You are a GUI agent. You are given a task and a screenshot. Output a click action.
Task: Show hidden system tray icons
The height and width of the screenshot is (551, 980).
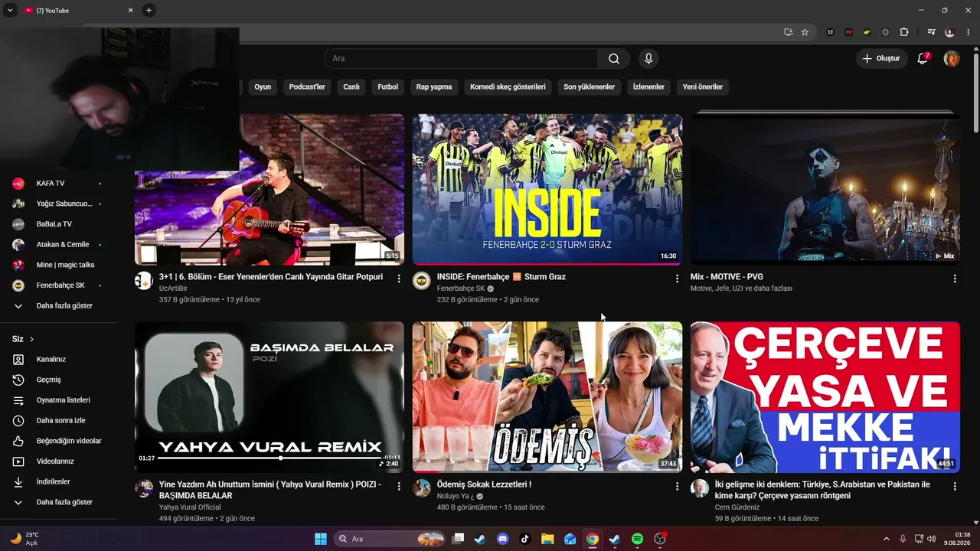pyautogui.click(x=887, y=539)
